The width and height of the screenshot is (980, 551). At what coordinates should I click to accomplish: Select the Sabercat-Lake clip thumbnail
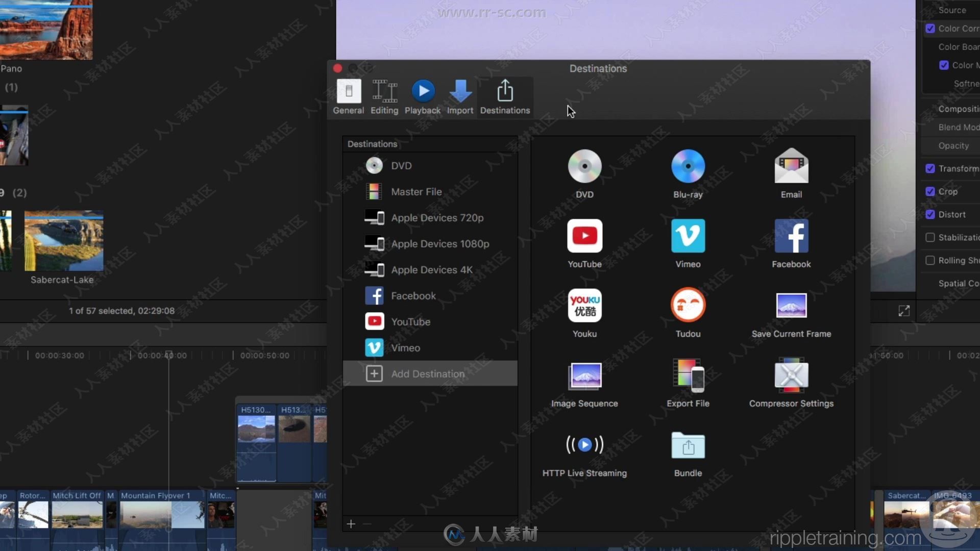(64, 241)
